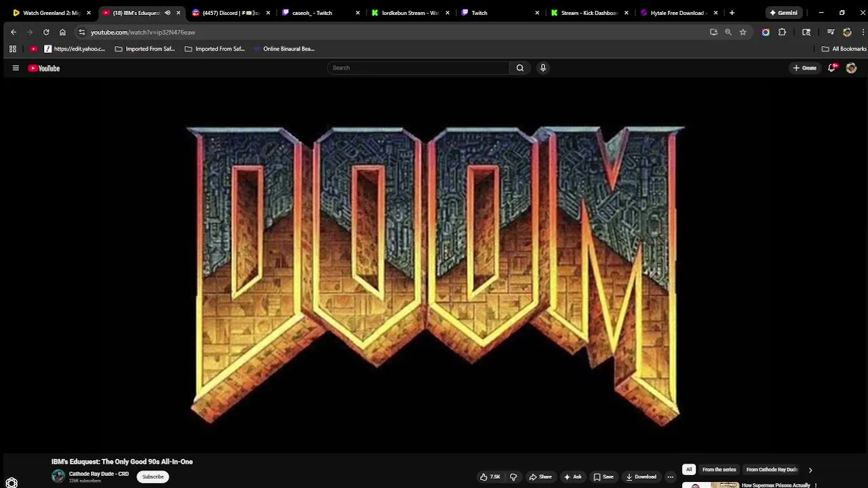The image size is (868, 488).
Task: Open Gemini in Chrome
Action: pos(783,13)
